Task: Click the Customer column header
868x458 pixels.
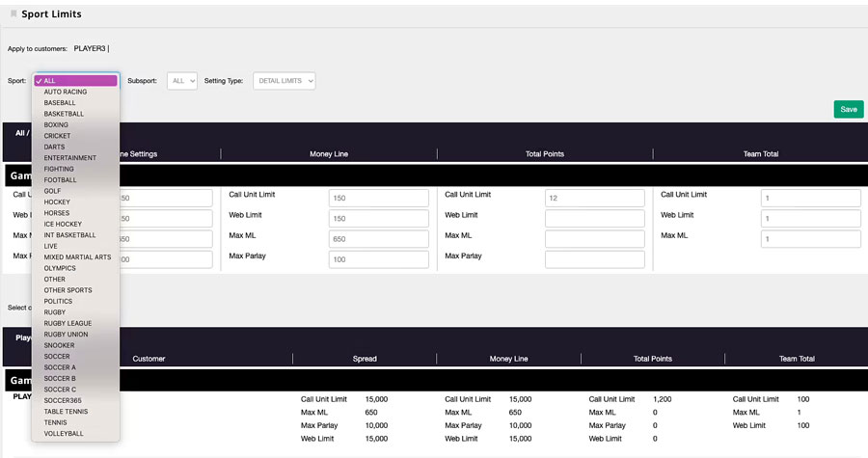Action: (149, 359)
